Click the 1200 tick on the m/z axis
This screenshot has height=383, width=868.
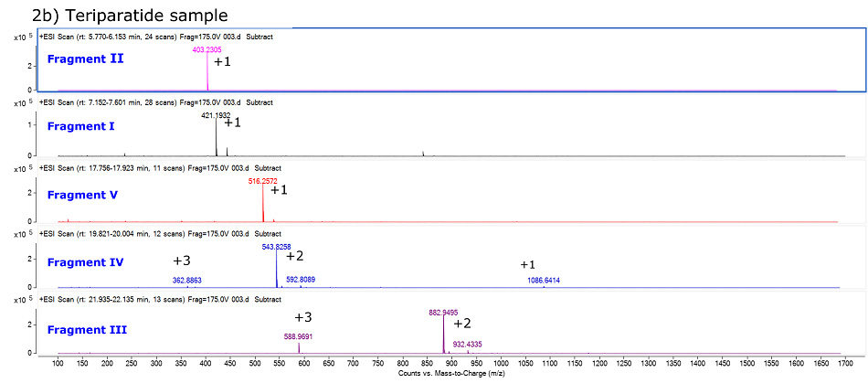click(x=599, y=365)
